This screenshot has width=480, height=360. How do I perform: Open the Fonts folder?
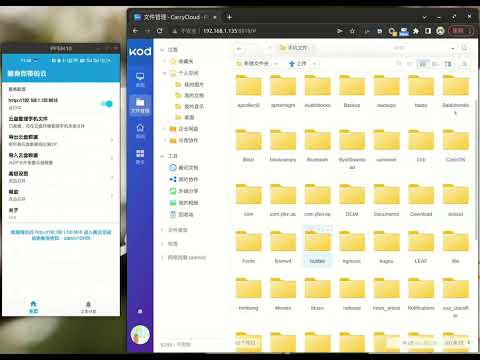point(248,246)
